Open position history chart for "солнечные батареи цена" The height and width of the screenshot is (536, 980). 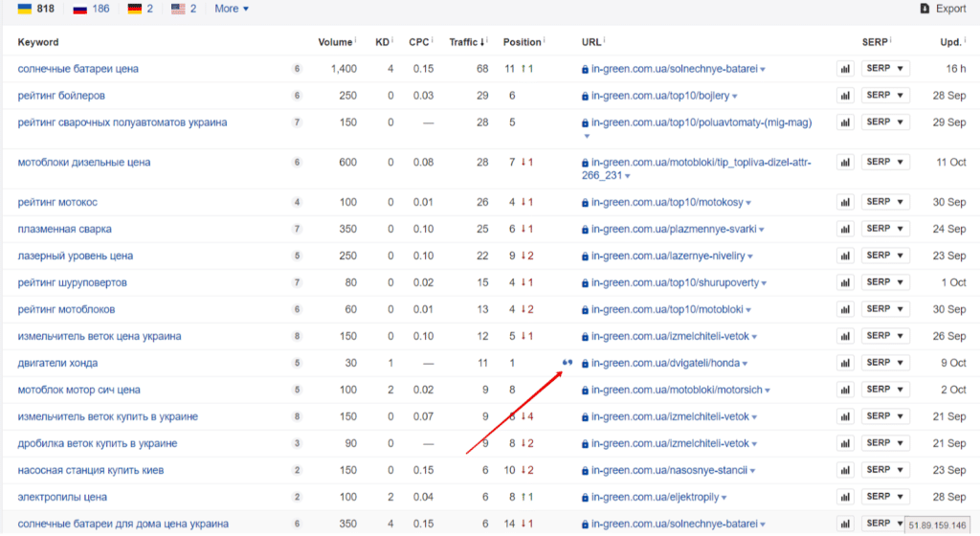[x=845, y=69]
